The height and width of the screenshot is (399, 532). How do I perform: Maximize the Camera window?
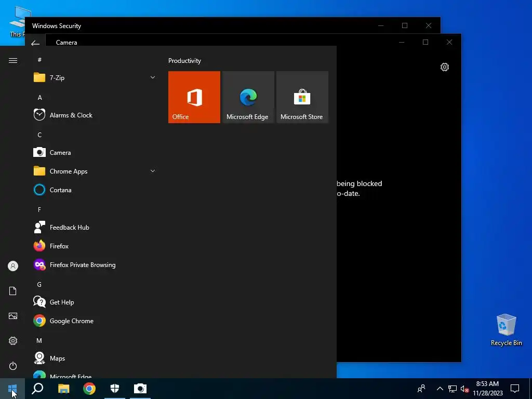pos(425,42)
